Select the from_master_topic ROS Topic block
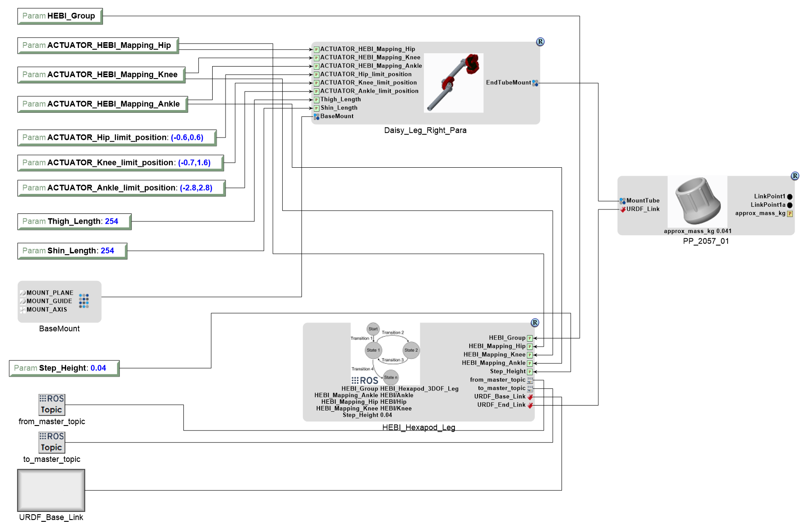 [51, 405]
